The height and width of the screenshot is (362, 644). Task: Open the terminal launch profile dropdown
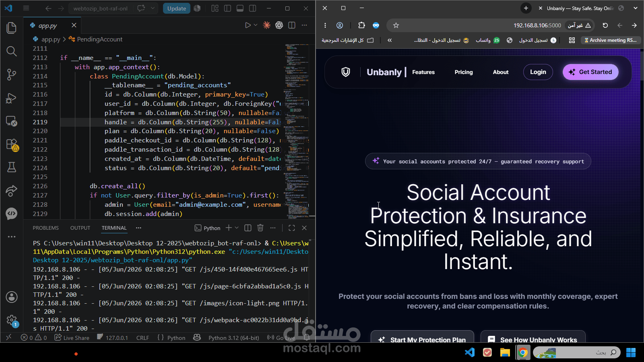point(237,228)
